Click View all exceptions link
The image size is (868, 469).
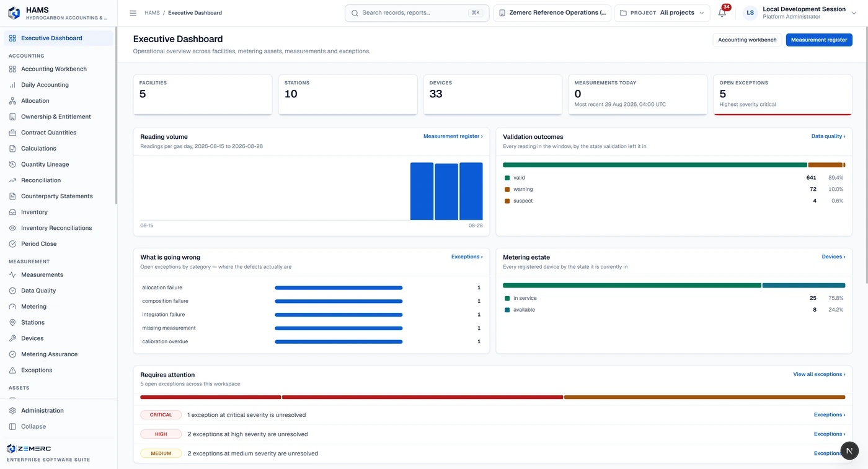(819, 374)
